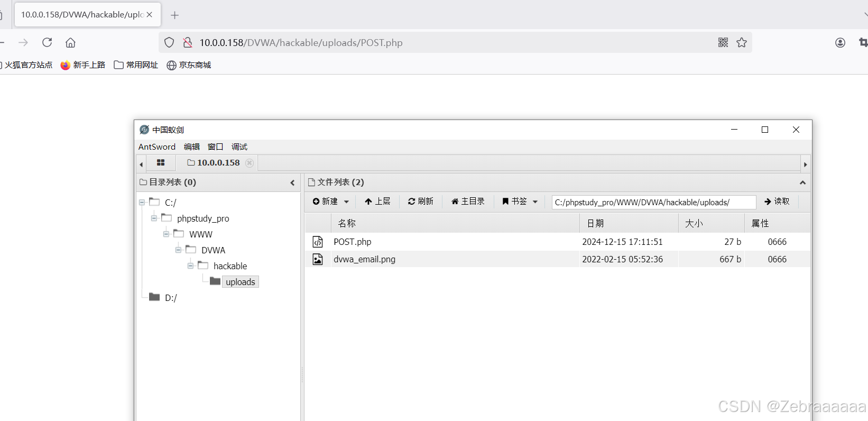This screenshot has width=868, height=421.
Task: Open the 编辑 menu
Action: (x=191, y=147)
